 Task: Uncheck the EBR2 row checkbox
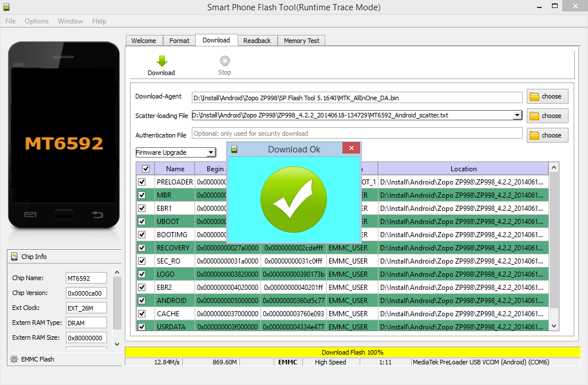tap(142, 288)
